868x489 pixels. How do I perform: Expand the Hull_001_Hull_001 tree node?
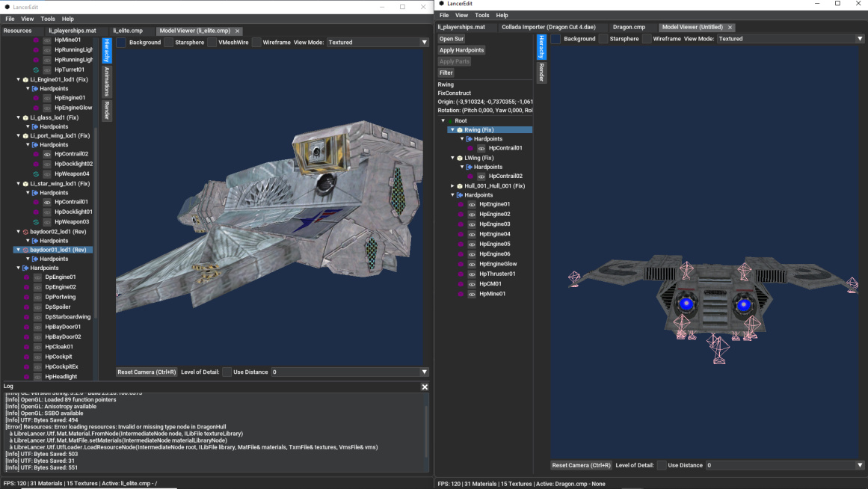tap(452, 185)
